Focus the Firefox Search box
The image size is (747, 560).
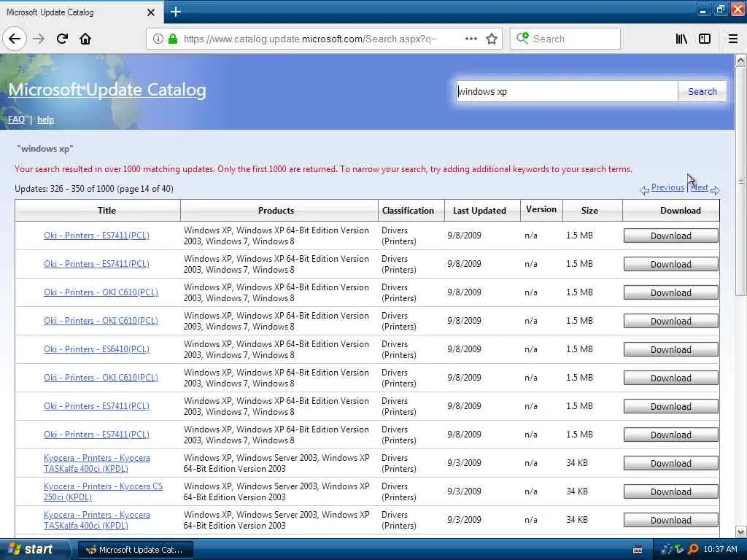[565, 39]
